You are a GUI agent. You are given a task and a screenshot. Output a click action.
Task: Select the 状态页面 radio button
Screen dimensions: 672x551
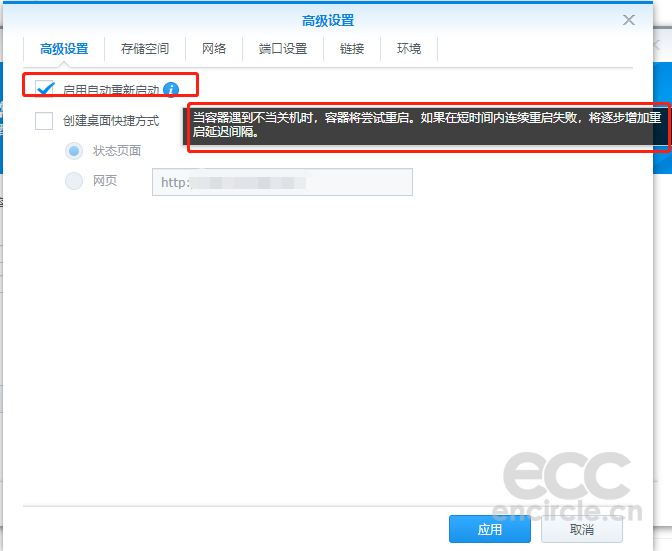[73, 151]
